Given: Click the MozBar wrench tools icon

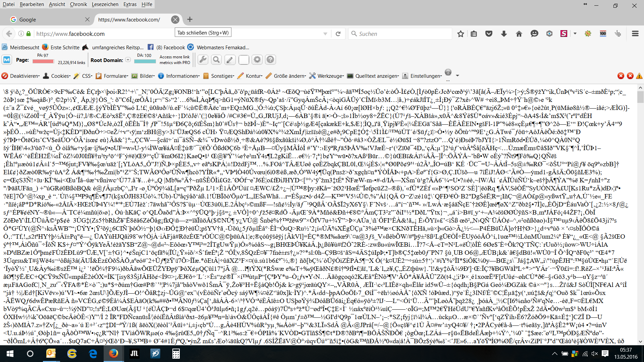Looking at the screenshot, I should (x=203, y=60).
